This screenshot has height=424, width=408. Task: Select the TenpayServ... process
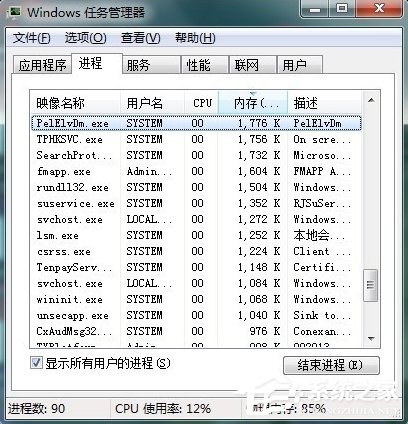(x=196, y=267)
